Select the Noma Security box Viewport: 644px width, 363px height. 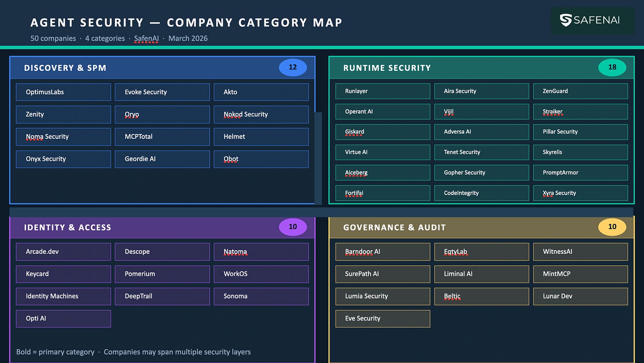pyautogui.click(x=63, y=137)
